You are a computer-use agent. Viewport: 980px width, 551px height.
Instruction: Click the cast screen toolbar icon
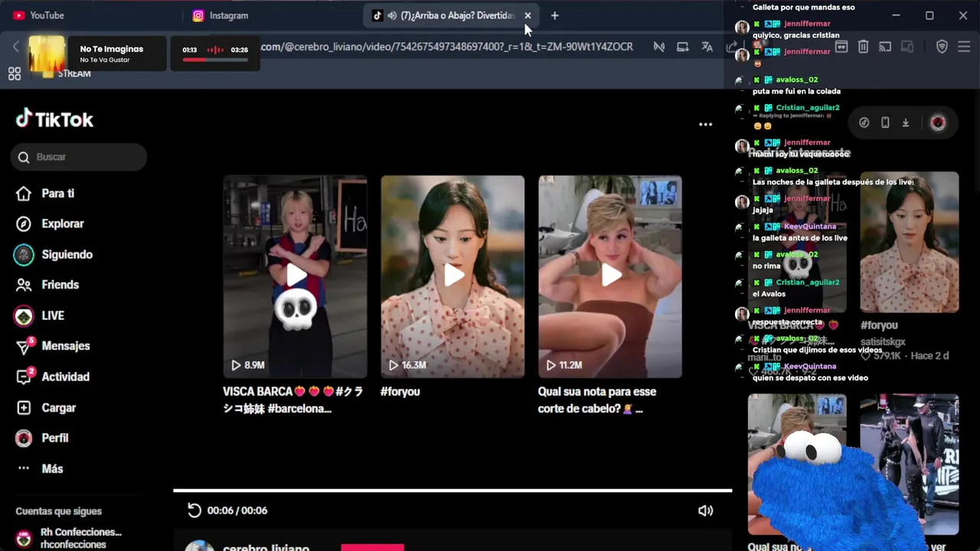pos(885,47)
